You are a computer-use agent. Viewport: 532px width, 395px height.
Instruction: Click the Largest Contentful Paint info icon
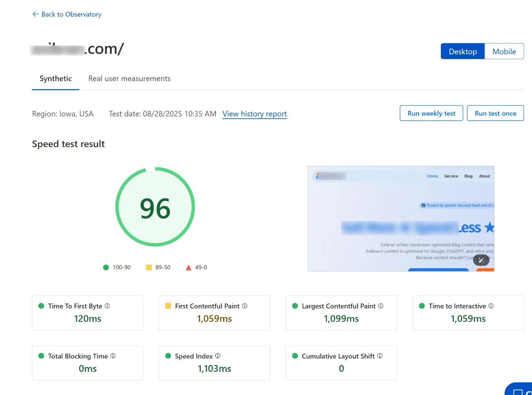[381, 306]
